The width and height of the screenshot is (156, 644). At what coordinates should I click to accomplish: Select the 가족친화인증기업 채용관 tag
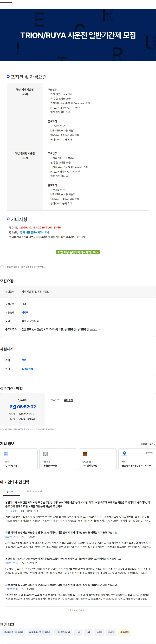pos(13,632)
